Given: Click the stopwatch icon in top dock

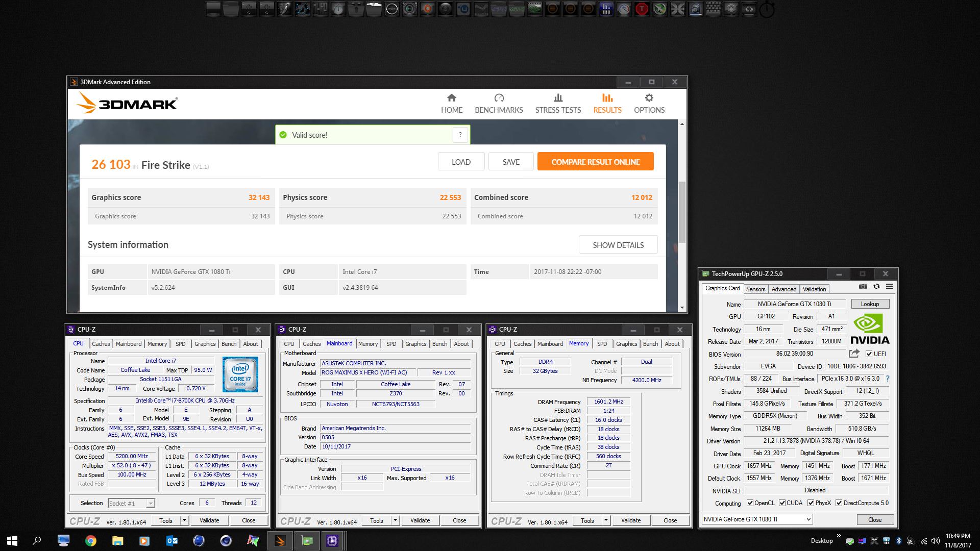Looking at the screenshot, I should click(767, 9).
